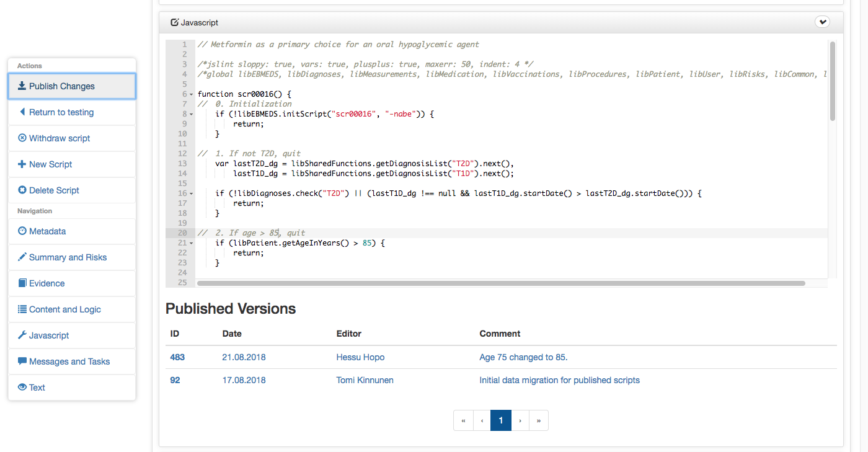Click the Date column header
868x452 pixels.
tap(232, 334)
